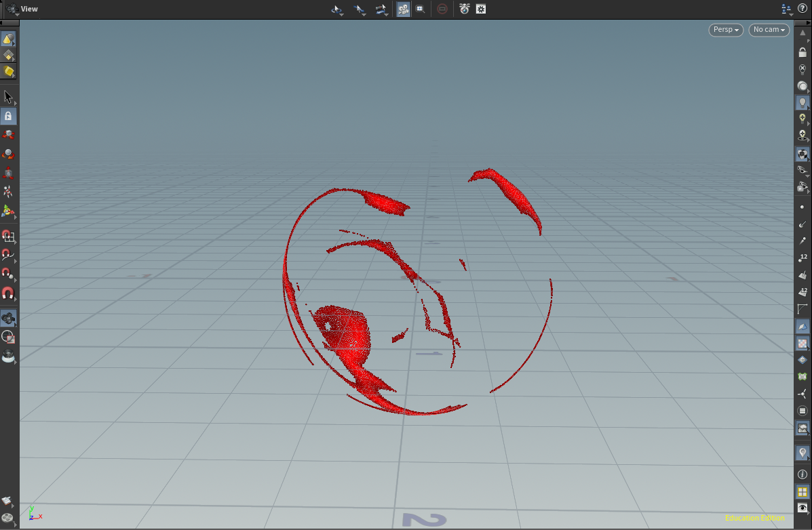The width and height of the screenshot is (812, 530).
Task: Choose the Pose tool figure icon
Action: (x=8, y=192)
